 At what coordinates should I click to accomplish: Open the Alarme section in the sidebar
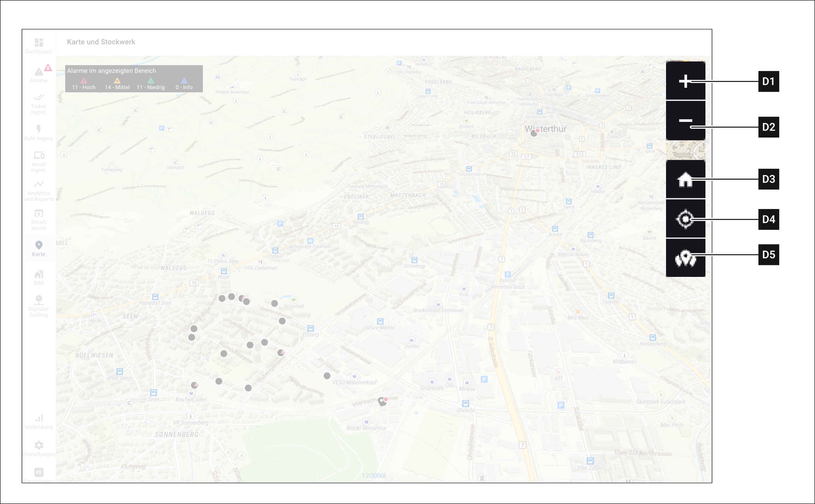[39, 75]
